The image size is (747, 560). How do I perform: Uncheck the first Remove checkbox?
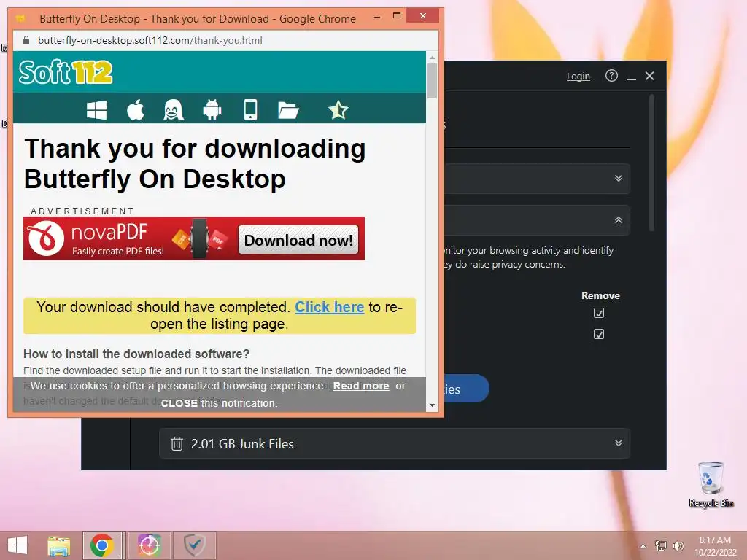(599, 313)
